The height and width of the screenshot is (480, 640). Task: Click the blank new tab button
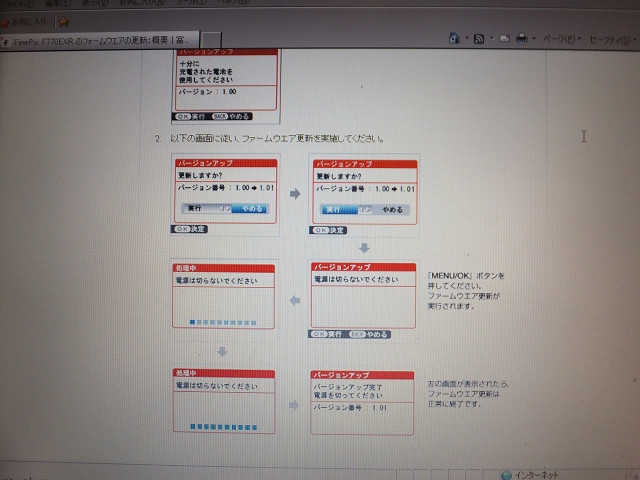coord(211,40)
